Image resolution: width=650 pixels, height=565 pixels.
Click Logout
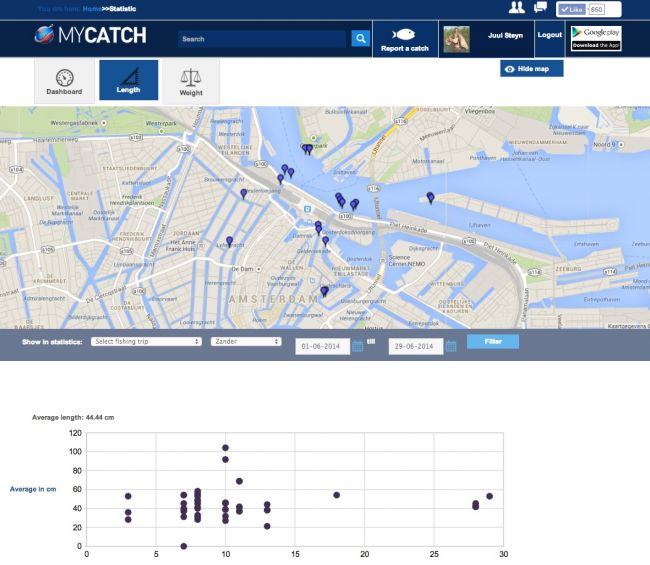click(x=550, y=35)
